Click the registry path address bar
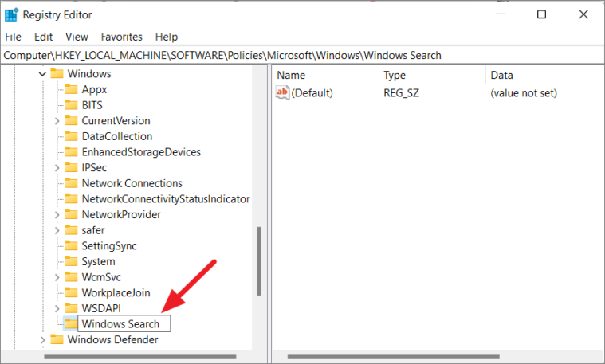The image size is (605, 364). [302, 56]
